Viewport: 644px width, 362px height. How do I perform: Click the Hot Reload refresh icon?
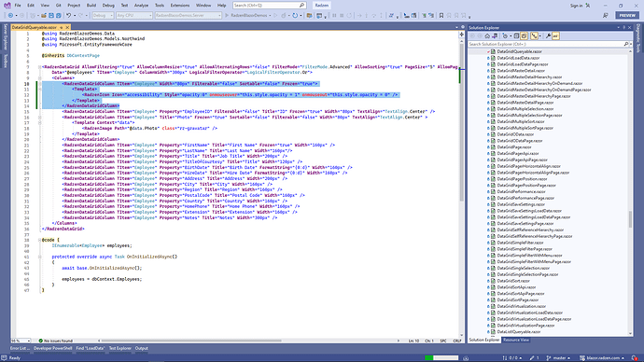[295, 15]
